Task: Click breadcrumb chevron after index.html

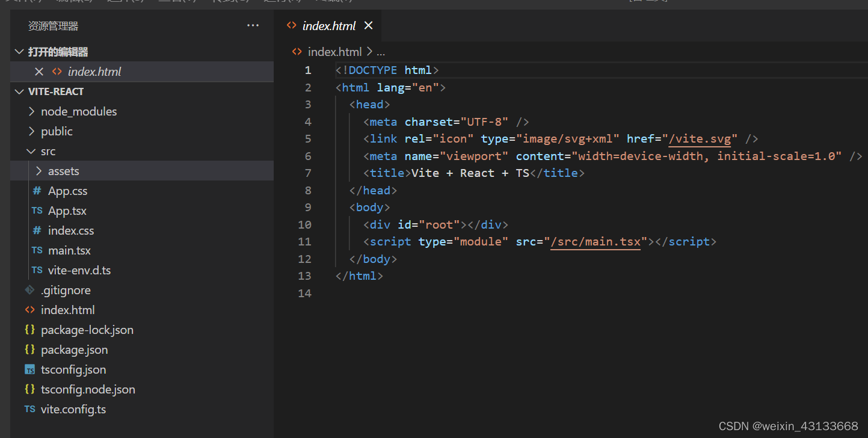Action: pos(369,52)
